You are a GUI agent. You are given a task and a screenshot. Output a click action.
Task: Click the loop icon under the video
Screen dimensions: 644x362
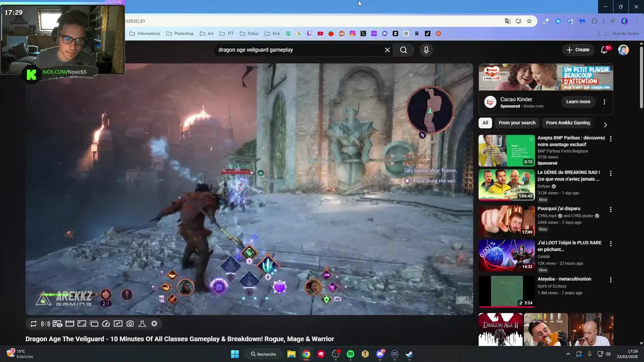click(33, 324)
